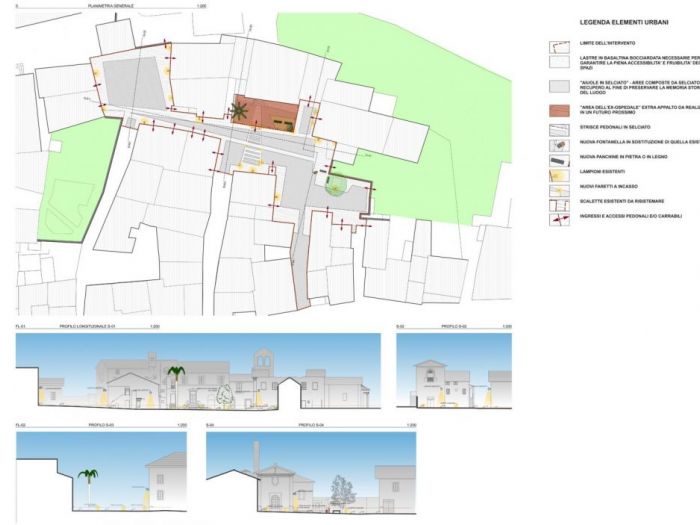This screenshot has width=700, height=525.
Task: Click the 'PROFILO LONGITUDINALE S-01' section title
Action: pos(88,326)
